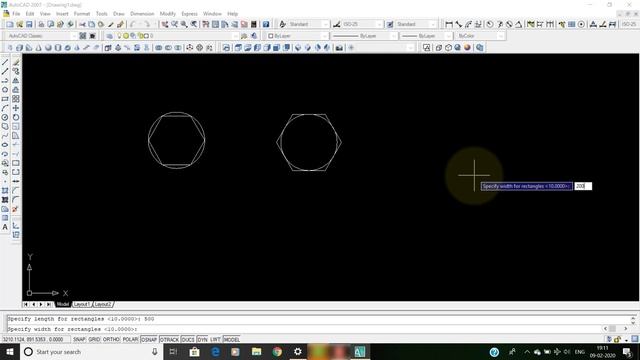Pick the Copy object tool

16,71
